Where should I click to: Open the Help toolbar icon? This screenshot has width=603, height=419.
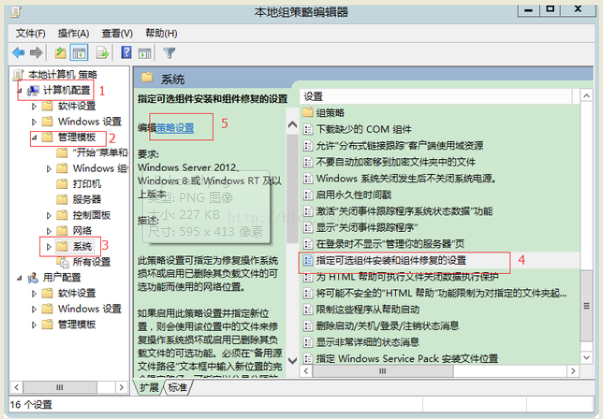[127, 52]
